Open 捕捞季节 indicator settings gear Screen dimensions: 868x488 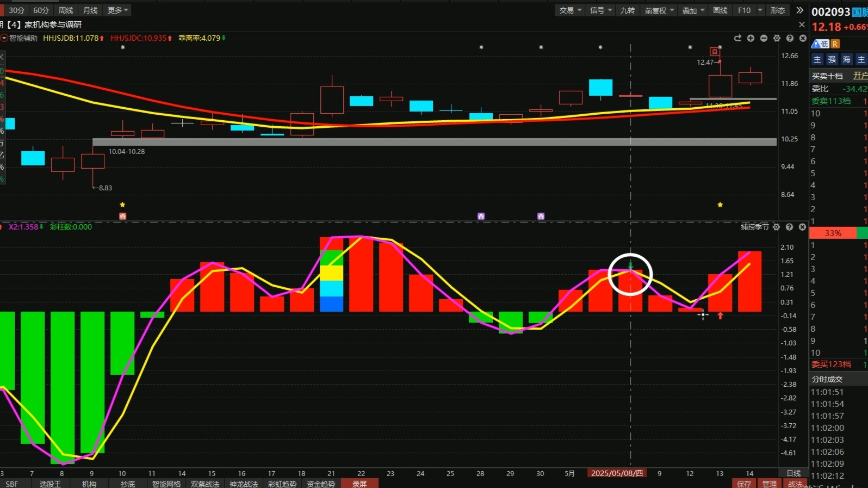[x=776, y=227]
